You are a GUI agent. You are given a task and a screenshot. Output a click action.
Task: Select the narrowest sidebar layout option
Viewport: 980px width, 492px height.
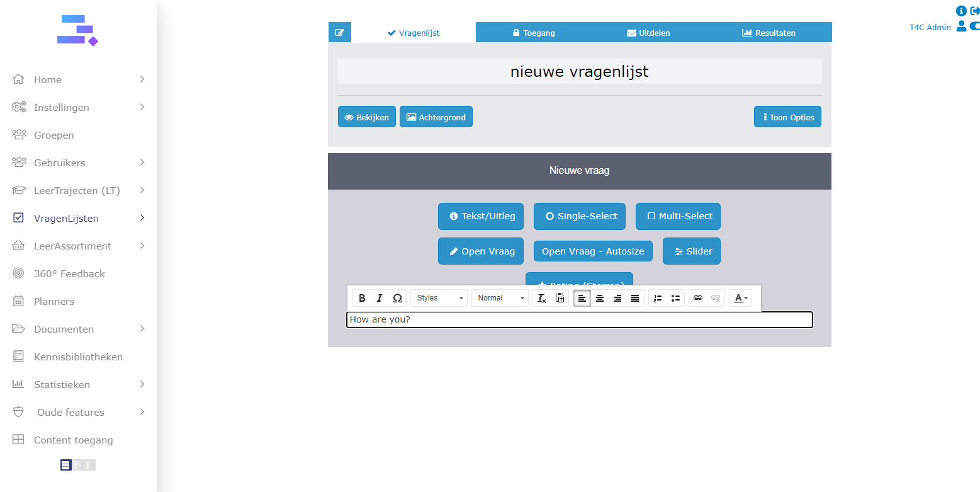tap(89, 465)
